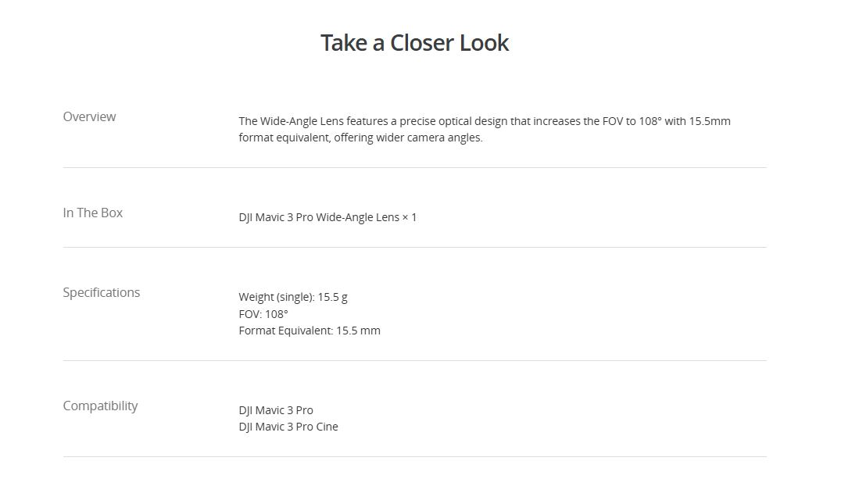Click the "Format Equivalent: 15.5 mm" line
This screenshot has height=504, width=841.
(310, 331)
